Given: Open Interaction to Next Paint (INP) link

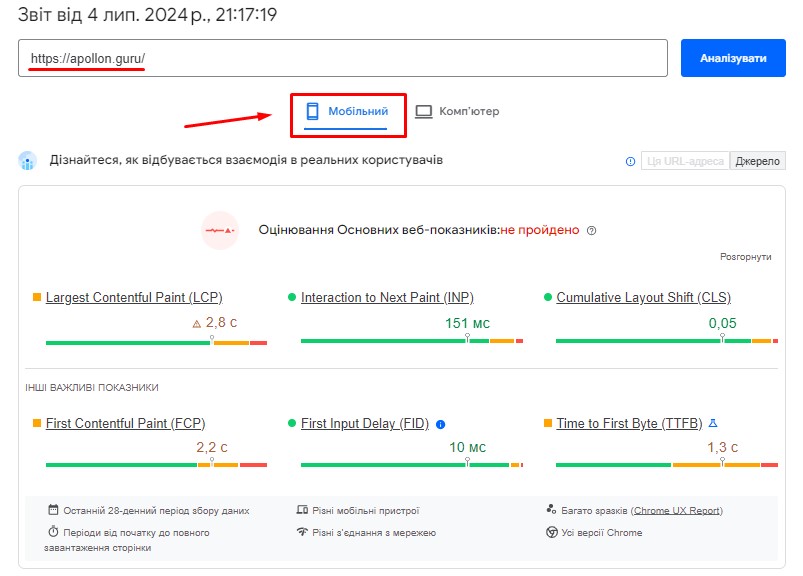Looking at the screenshot, I should [x=387, y=297].
